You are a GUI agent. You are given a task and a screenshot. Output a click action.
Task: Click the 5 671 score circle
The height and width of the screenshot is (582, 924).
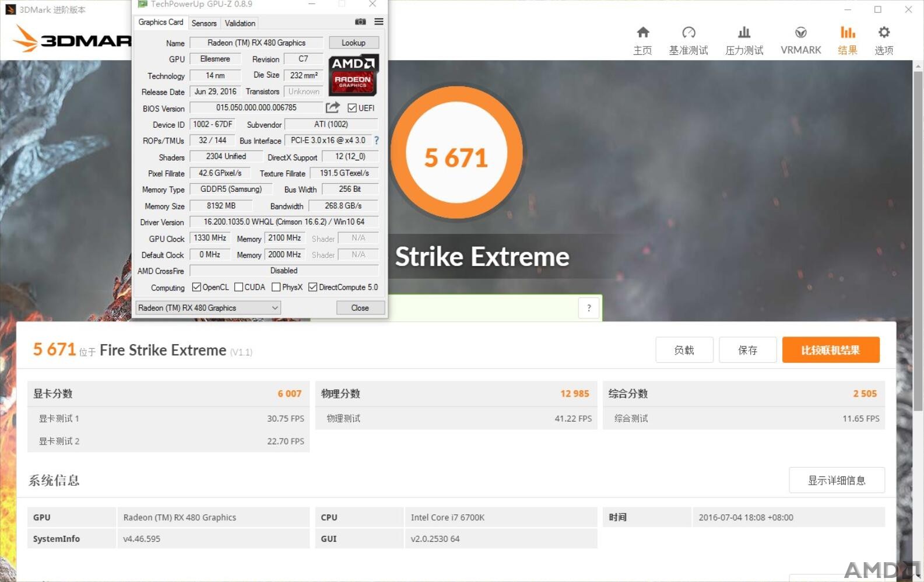pos(456,153)
